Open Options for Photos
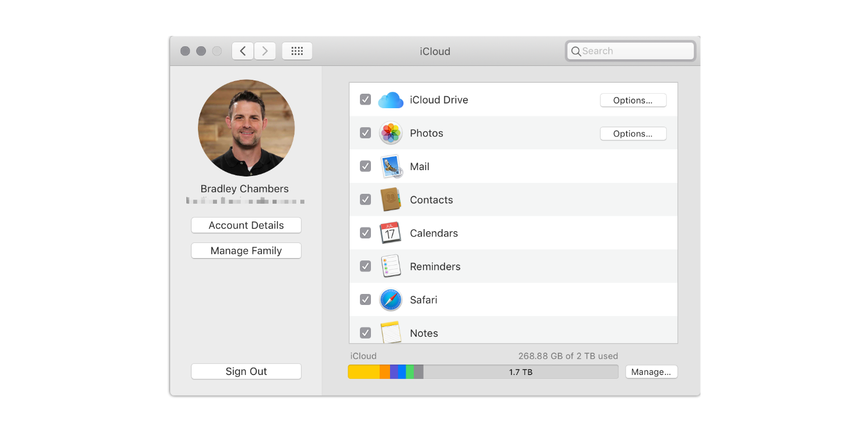Image resolution: width=868 pixels, height=434 pixels. click(x=632, y=134)
